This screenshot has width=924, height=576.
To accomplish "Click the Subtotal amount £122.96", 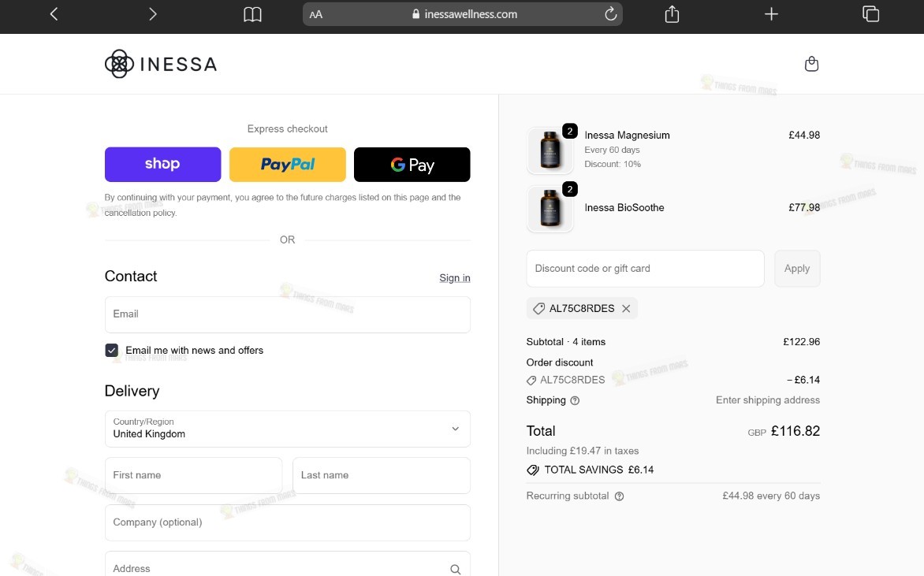I will coord(801,342).
